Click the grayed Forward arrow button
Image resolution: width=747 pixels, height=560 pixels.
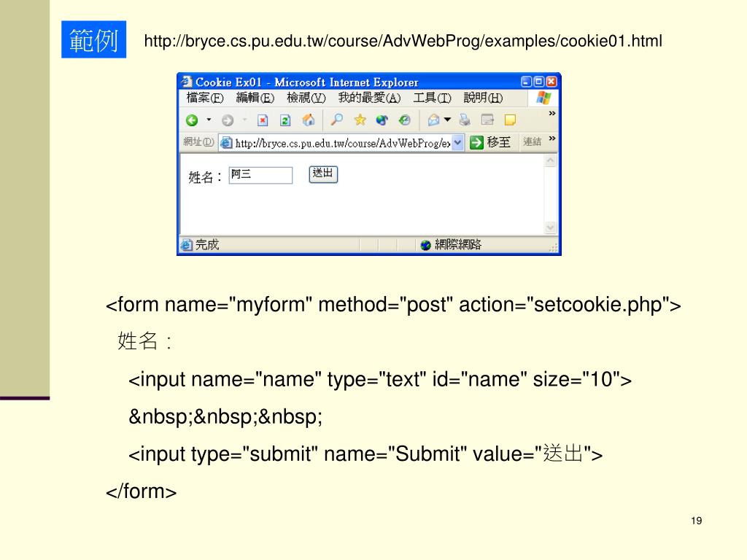point(228,120)
